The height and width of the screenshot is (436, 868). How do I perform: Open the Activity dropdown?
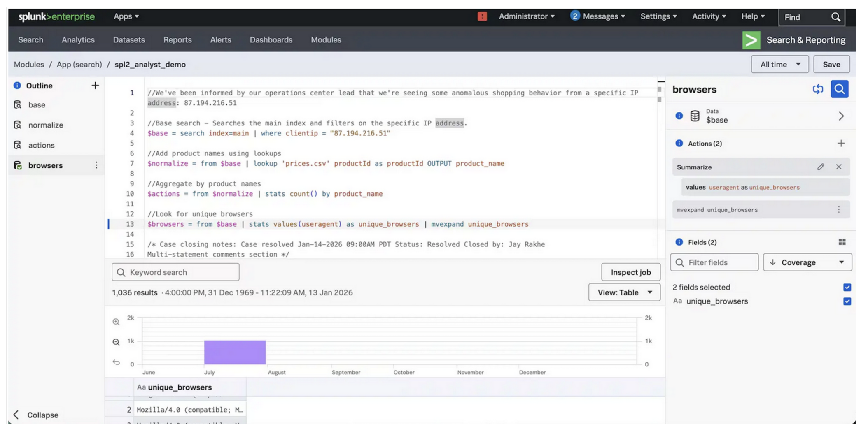tap(709, 16)
